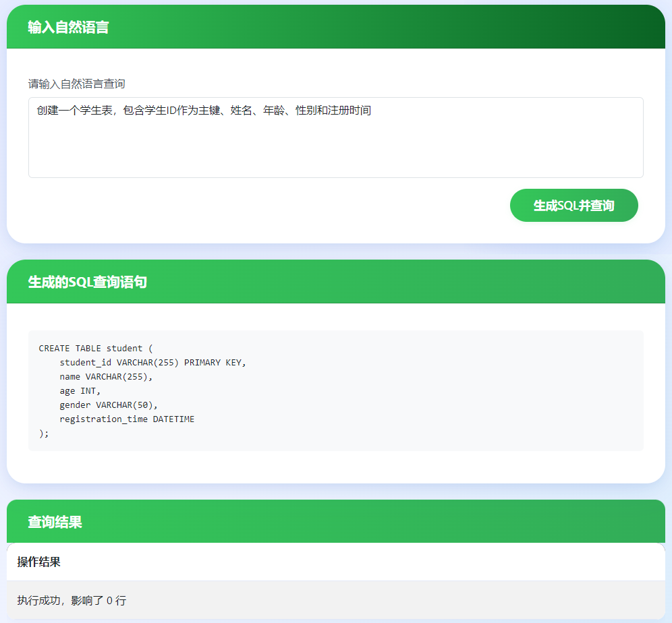This screenshot has height=623, width=672.
Task: Click the 生成的SQL查询语句 panel heading
Action: click(x=88, y=282)
